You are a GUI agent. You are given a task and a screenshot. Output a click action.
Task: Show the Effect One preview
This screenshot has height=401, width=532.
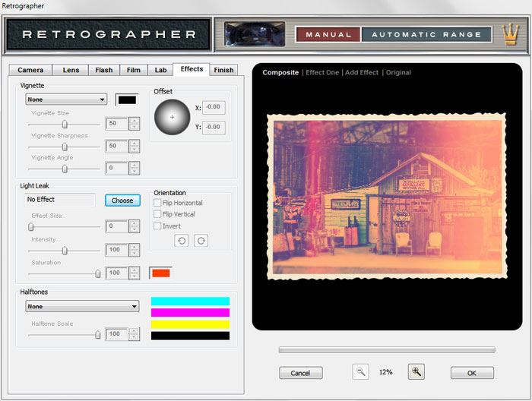[322, 73]
